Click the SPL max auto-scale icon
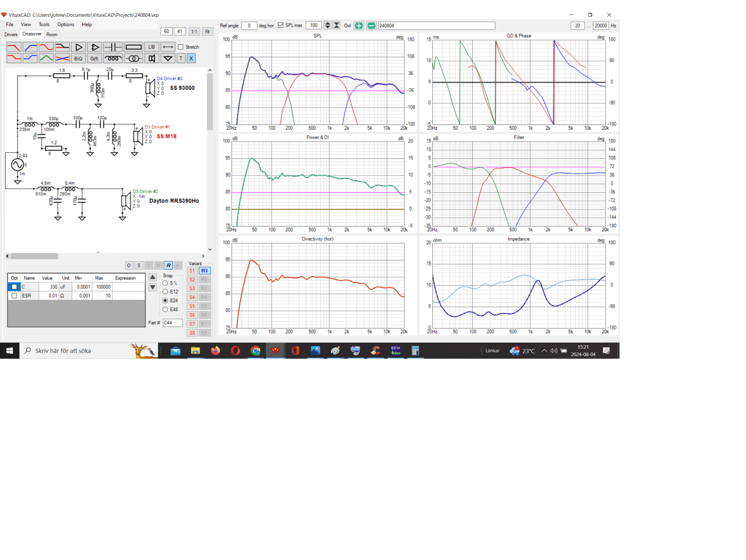746x560 pixels. tap(337, 25)
